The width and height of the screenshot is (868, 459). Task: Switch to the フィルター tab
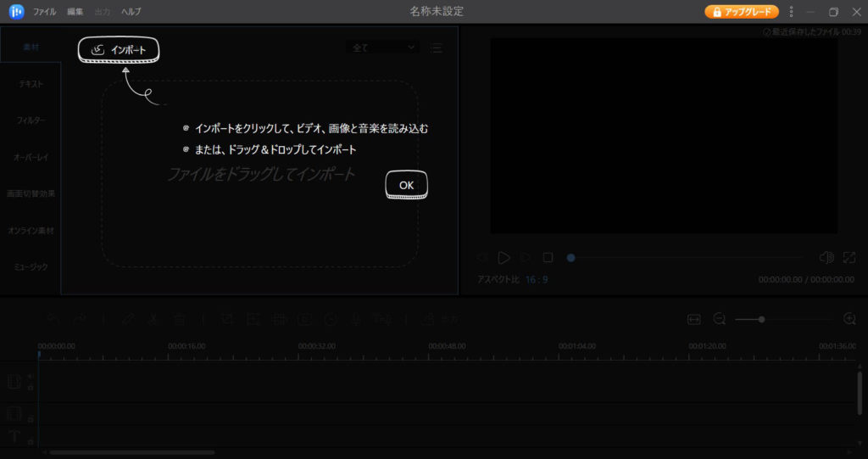pos(31,120)
